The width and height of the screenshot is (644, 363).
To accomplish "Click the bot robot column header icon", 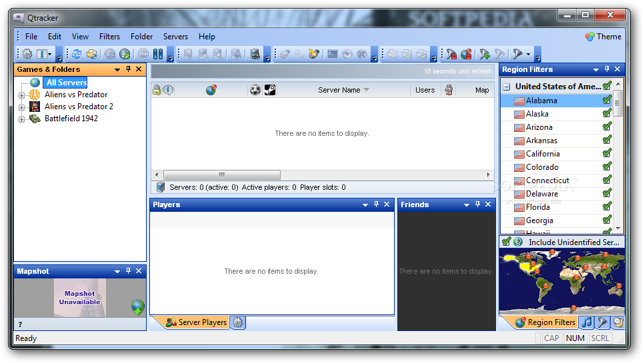I will point(449,90).
